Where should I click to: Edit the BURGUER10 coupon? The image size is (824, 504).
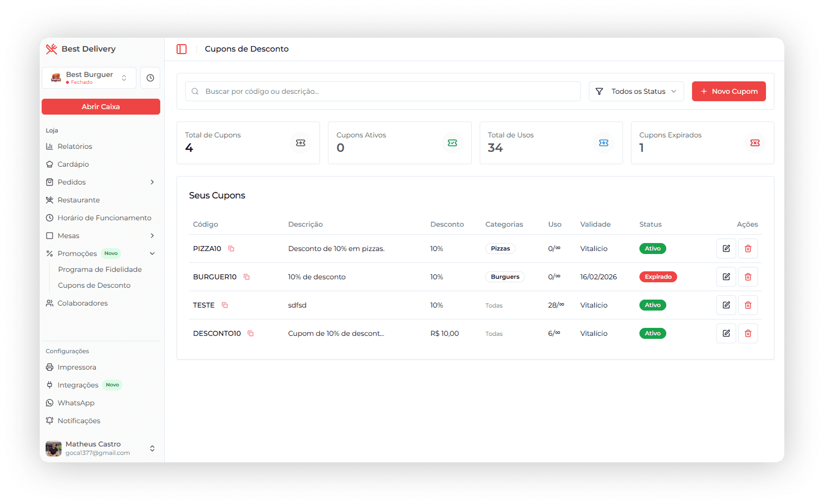coord(726,277)
